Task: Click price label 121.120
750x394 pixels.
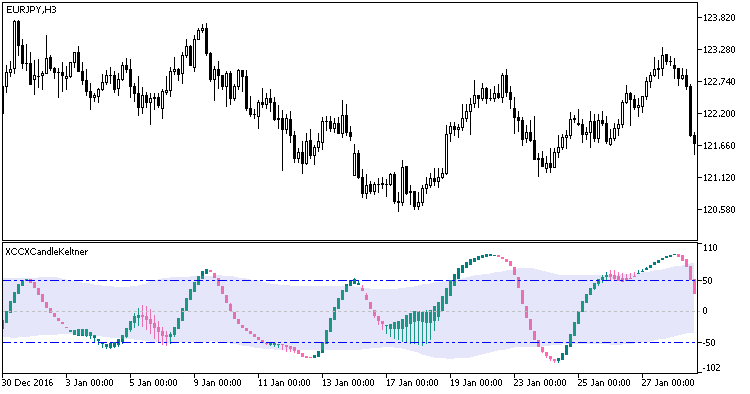Action: tap(719, 178)
